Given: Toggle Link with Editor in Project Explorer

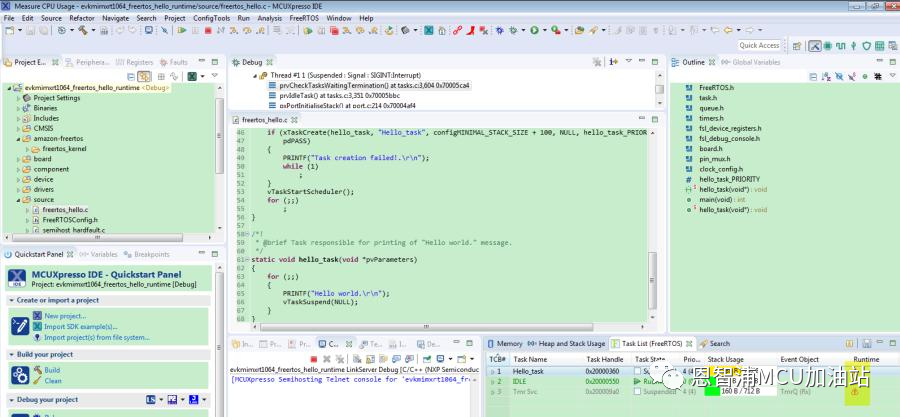Looking at the screenshot, I should click(x=146, y=76).
